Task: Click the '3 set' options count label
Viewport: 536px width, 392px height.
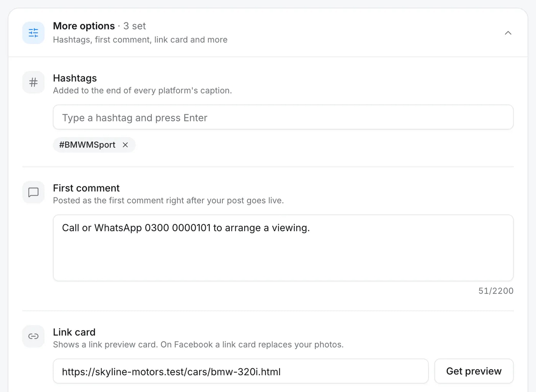Action: (x=134, y=26)
